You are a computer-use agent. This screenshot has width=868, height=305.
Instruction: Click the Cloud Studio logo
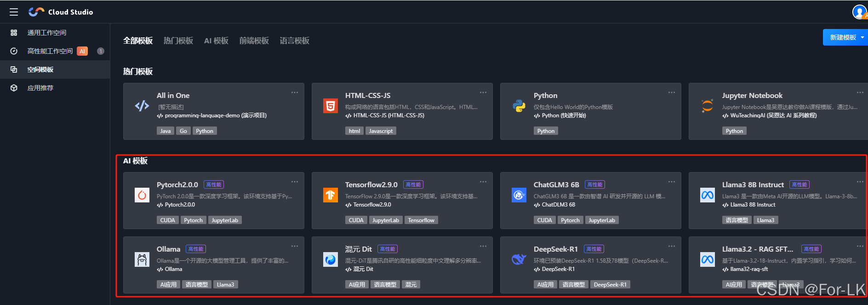click(61, 12)
